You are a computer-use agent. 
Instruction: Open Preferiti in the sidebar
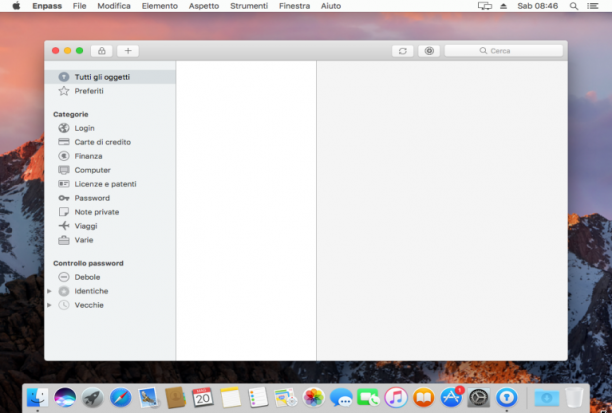coord(110,91)
